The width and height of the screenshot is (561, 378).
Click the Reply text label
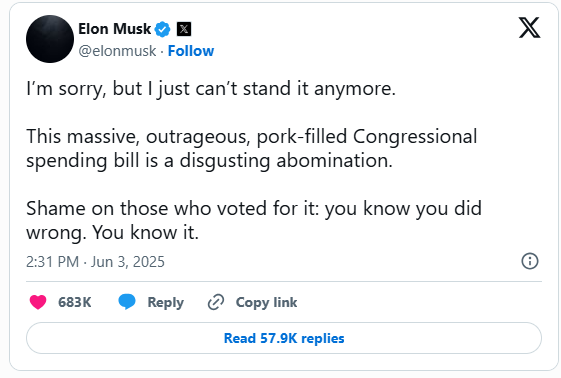(x=166, y=303)
